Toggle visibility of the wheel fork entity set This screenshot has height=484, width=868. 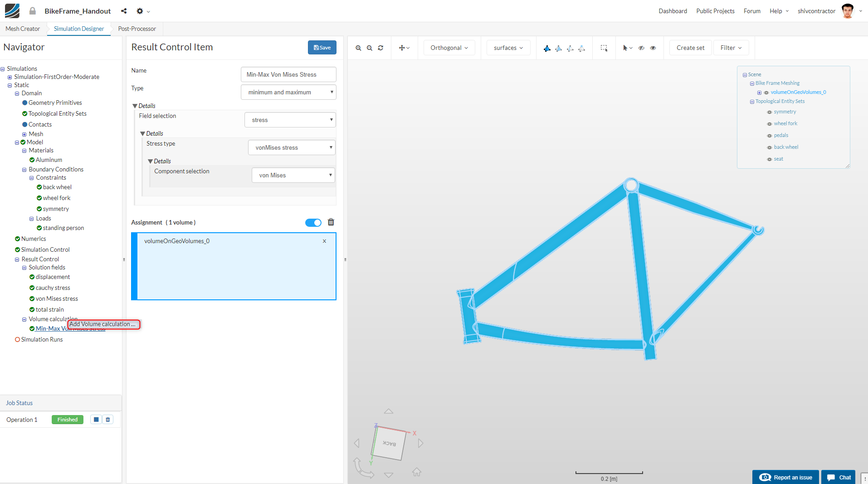point(769,124)
